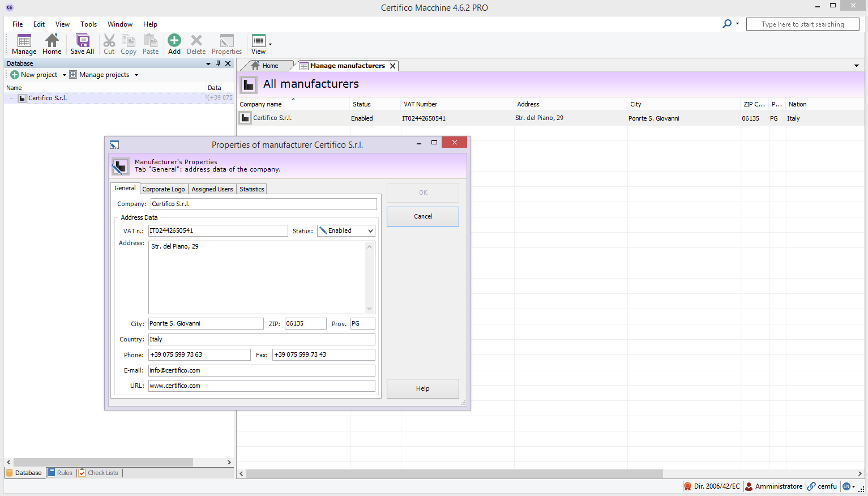The image size is (868, 496).
Task: Pin the Database panel
Action: coord(218,63)
